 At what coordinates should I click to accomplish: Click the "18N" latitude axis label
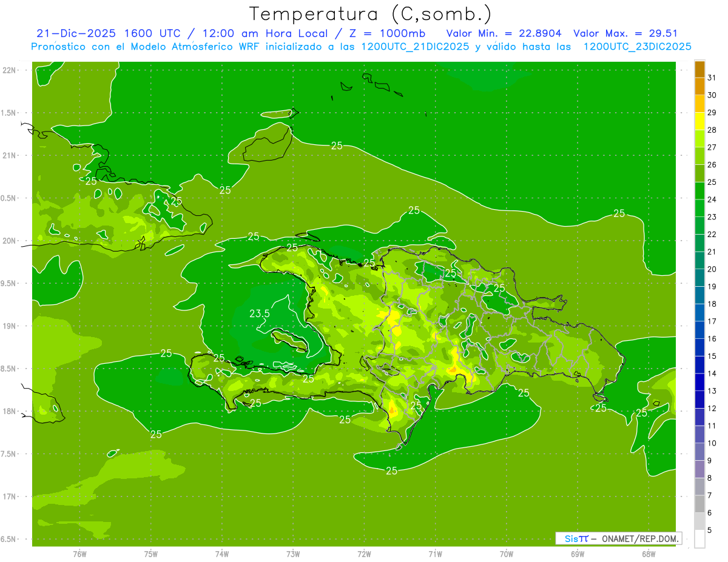click(10, 411)
